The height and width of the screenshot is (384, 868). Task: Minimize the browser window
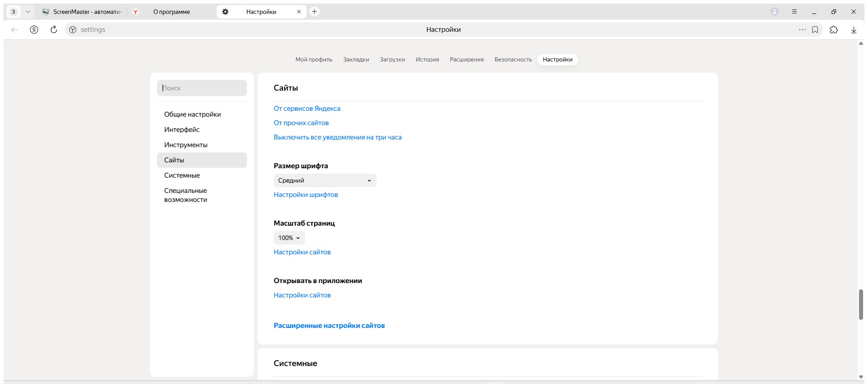tap(814, 12)
